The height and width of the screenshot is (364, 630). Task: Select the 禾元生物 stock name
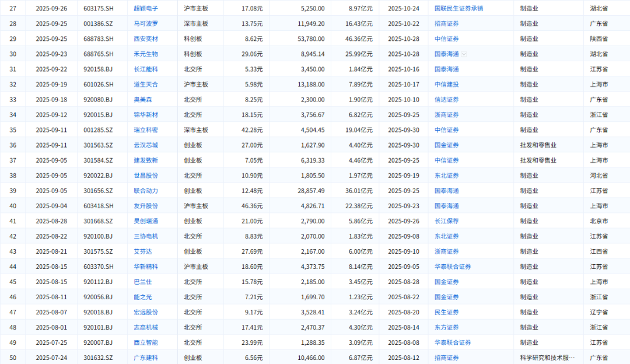[x=145, y=54]
